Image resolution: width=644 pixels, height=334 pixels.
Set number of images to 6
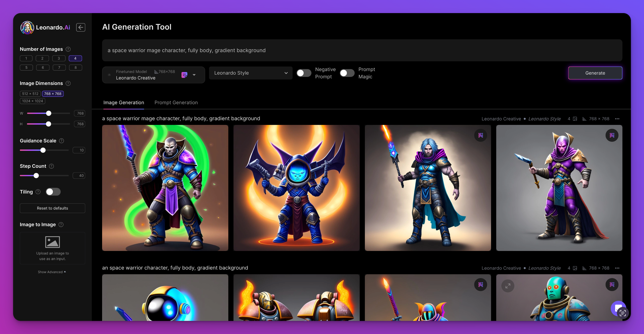tap(43, 68)
